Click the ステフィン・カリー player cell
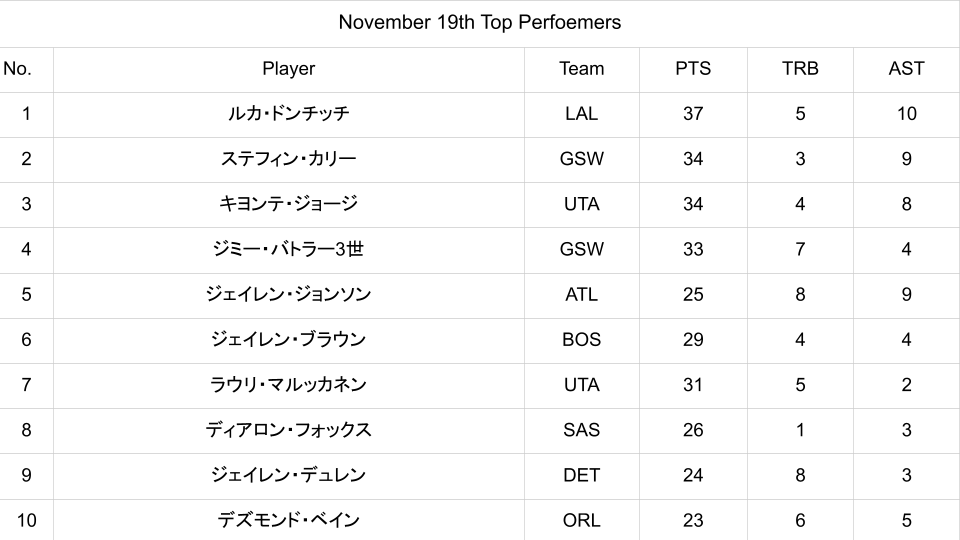Viewport: 960px width, 540px height. (x=288, y=159)
